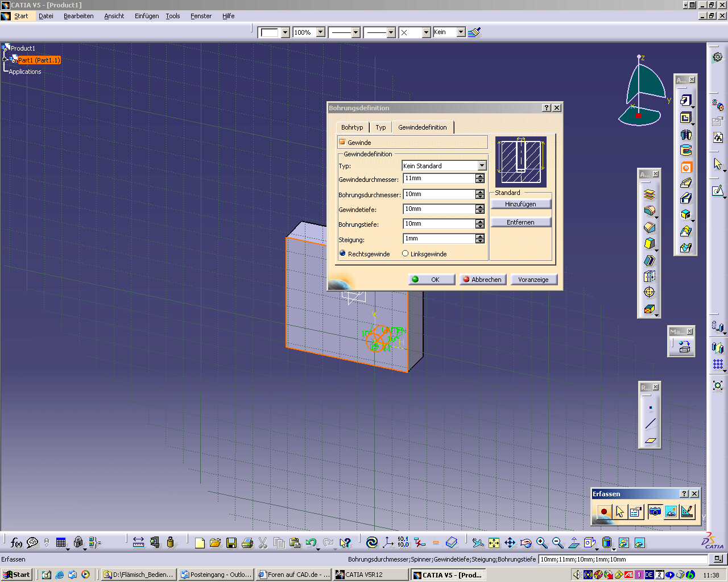Click the Hinzufügen button
Screen dimensions: 728x582
coord(521,204)
